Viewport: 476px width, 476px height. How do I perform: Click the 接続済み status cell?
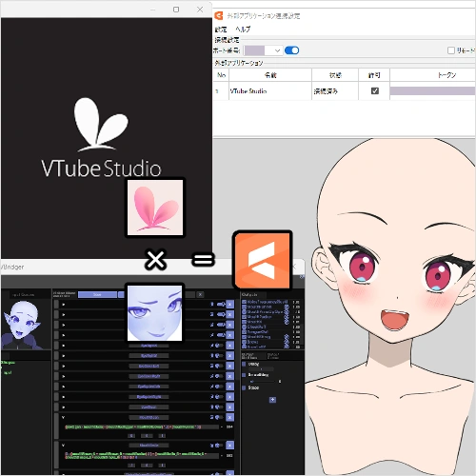(x=335, y=91)
